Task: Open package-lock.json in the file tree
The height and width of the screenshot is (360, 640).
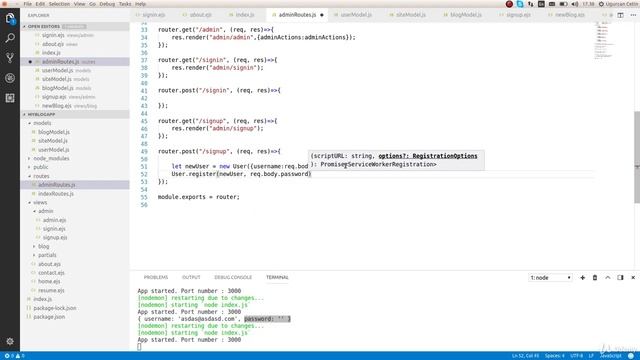Action: [x=54, y=308]
